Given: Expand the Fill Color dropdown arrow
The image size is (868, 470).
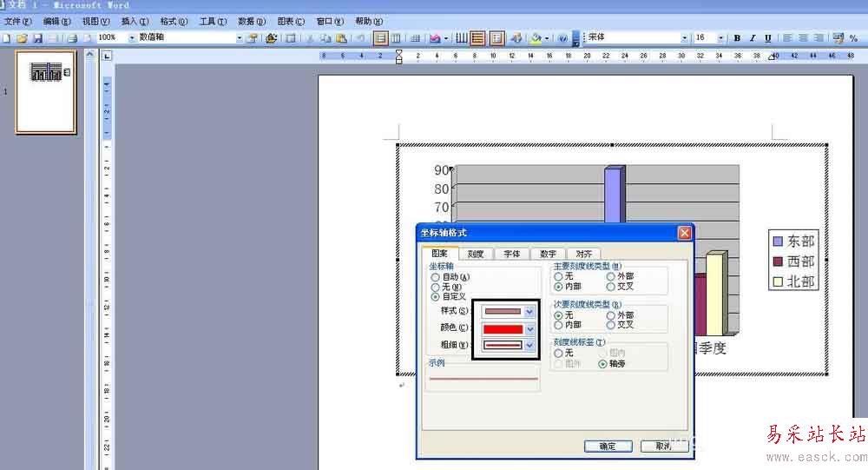Looking at the screenshot, I should tap(546, 38).
